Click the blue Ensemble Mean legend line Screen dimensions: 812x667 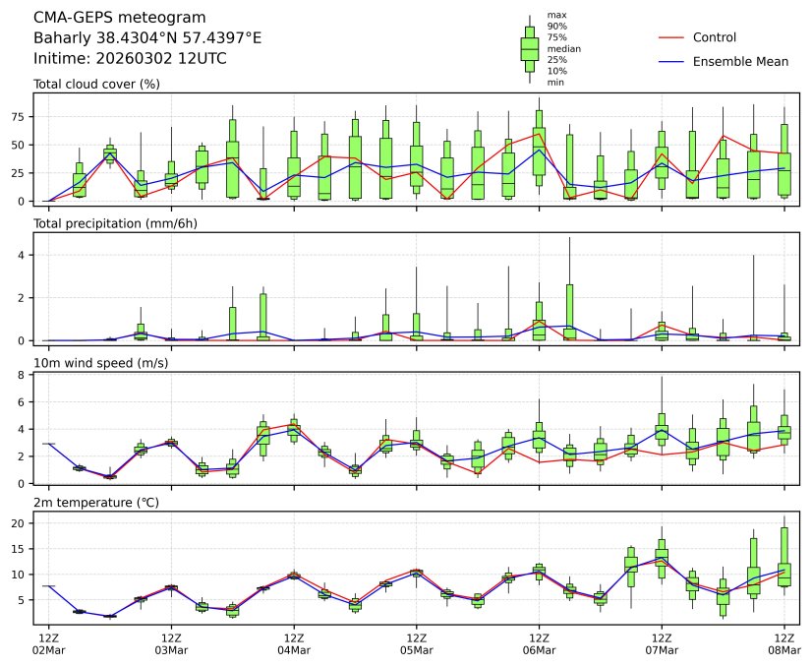(x=669, y=62)
